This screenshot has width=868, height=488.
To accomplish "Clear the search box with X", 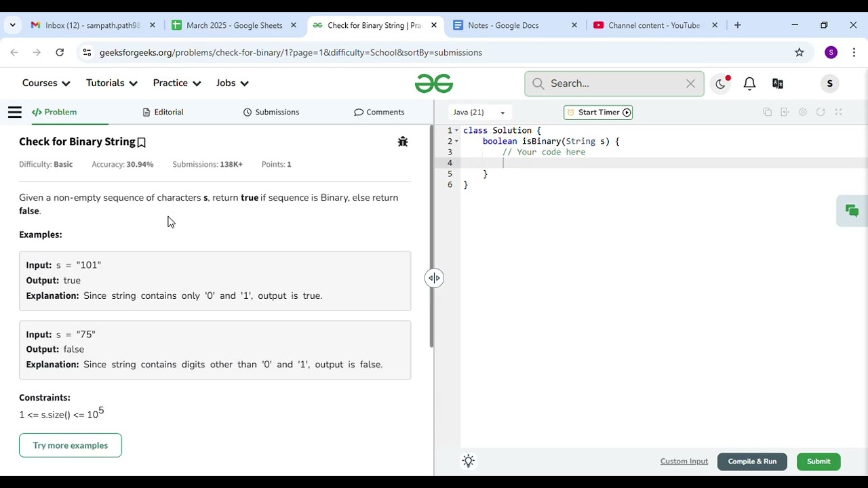I will click(x=690, y=83).
